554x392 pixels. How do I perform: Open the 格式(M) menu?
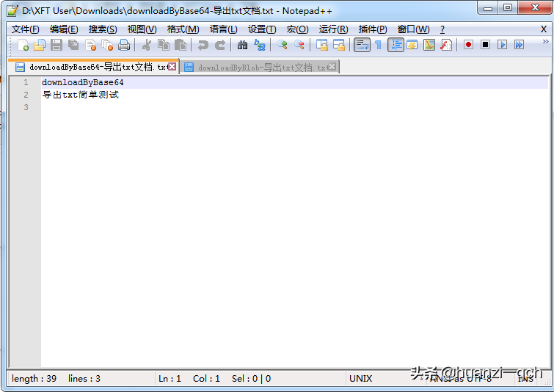click(183, 29)
